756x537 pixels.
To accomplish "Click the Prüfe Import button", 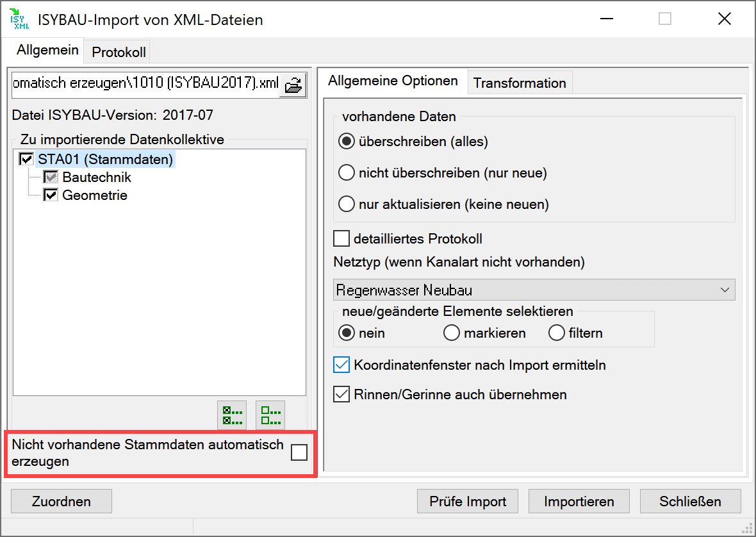I will [467, 501].
